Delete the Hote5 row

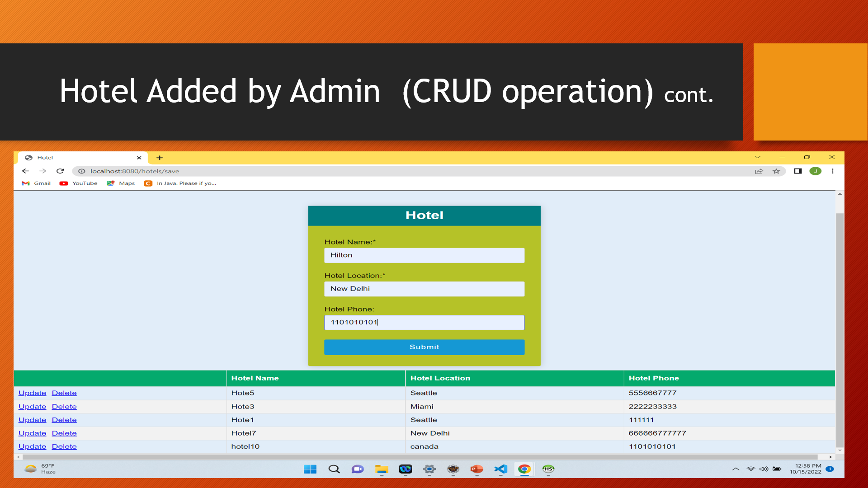(64, 393)
